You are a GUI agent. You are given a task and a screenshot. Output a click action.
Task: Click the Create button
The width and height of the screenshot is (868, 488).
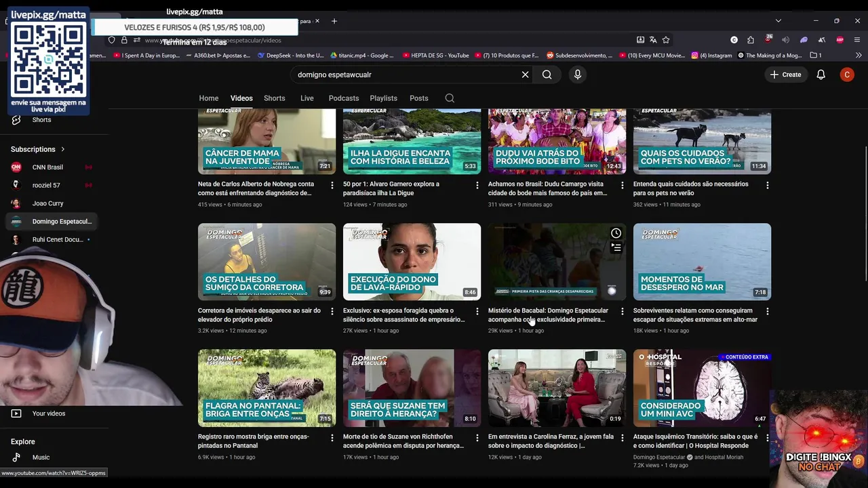[x=786, y=75]
